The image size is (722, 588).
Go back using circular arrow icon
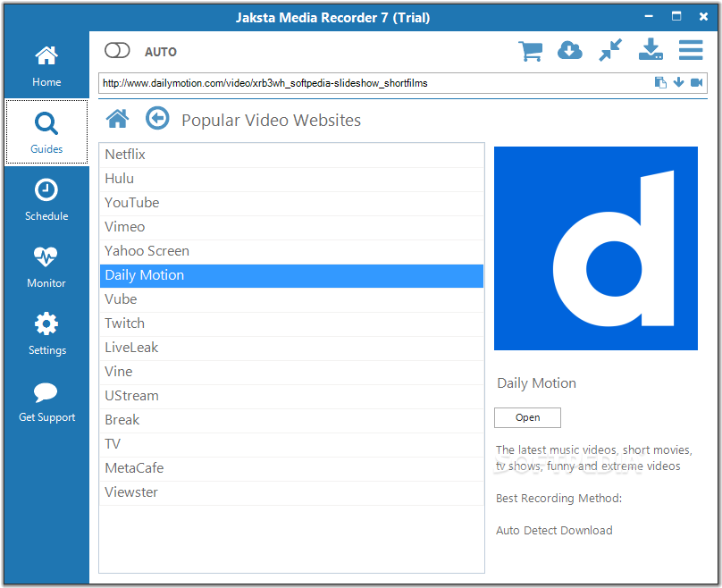tap(157, 118)
